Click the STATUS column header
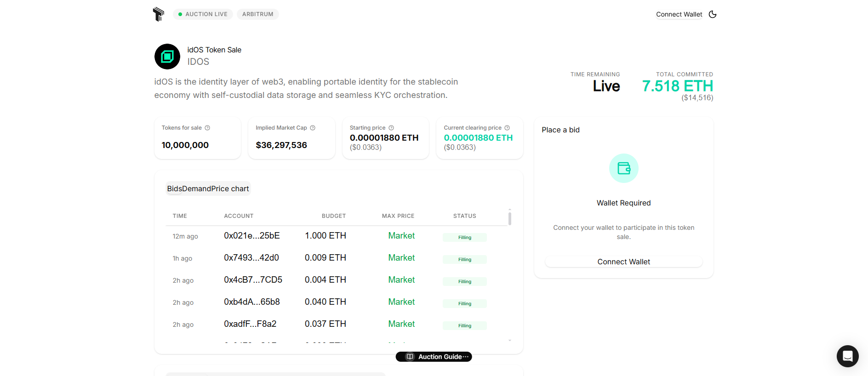This screenshot has width=868, height=376. 465,216
